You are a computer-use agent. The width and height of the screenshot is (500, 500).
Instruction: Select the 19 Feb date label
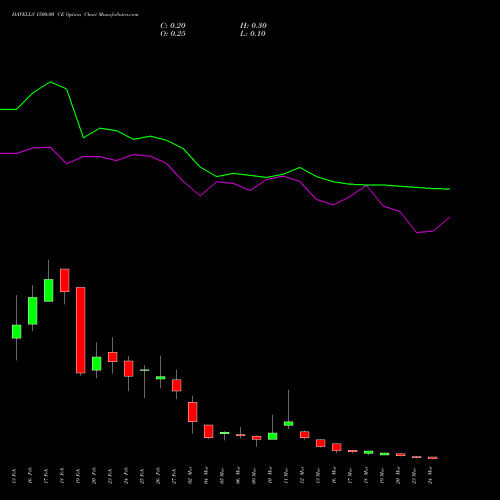[x=78, y=476]
